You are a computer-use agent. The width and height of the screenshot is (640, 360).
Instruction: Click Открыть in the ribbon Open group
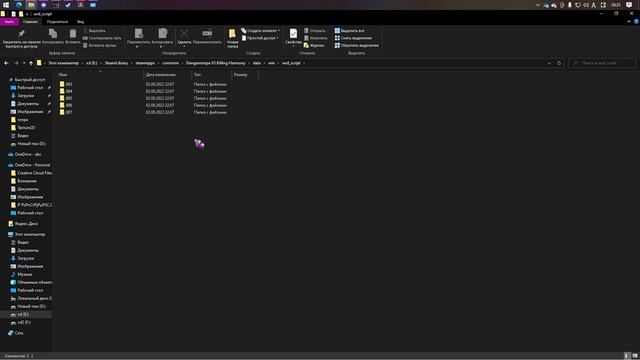pyautogui.click(x=315, y=31)
